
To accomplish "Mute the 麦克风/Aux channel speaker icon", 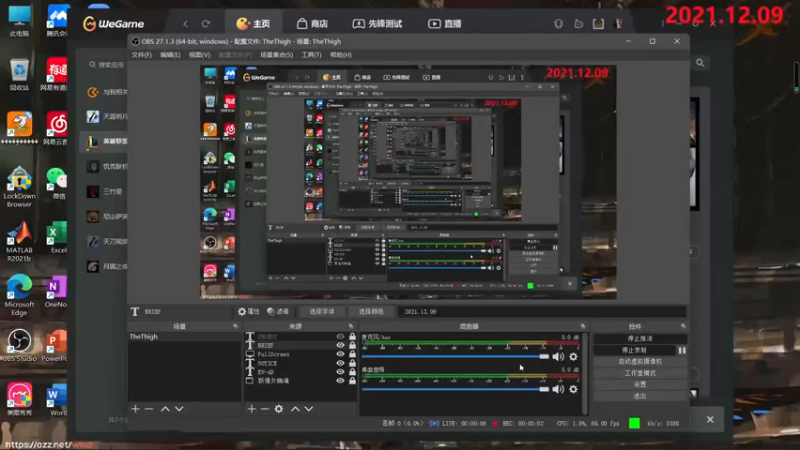I will pos(558,357).
